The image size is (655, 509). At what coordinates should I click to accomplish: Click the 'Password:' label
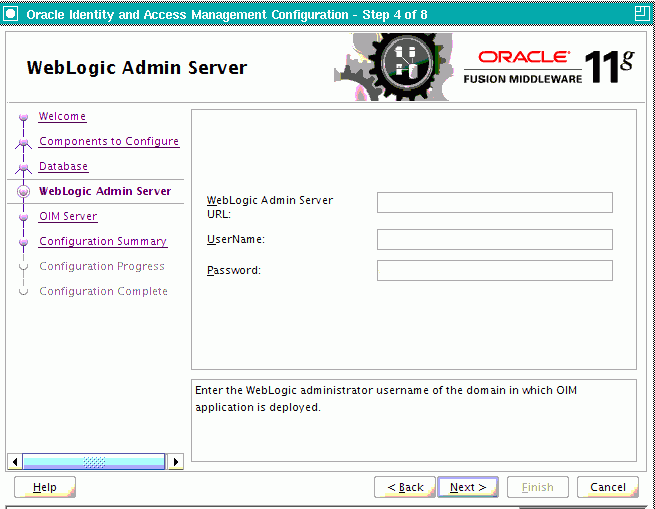[x=234, y=270]
